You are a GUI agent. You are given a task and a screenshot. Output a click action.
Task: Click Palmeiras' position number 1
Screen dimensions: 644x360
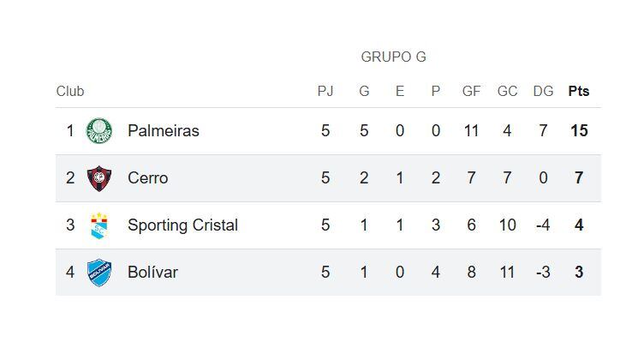click(x=70, y=131)
